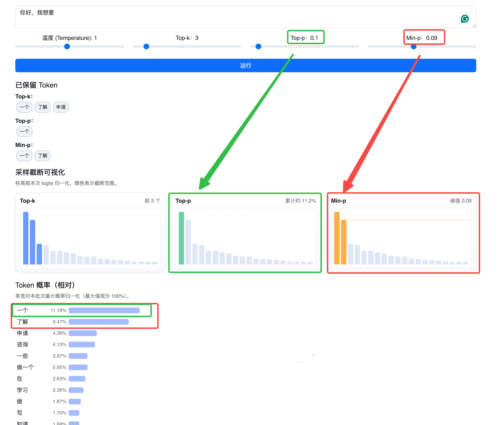This screenshot has width=504, height=425.
Task: Click the 了解 token chip under Top-k
Action: click(x=43, y=107)
